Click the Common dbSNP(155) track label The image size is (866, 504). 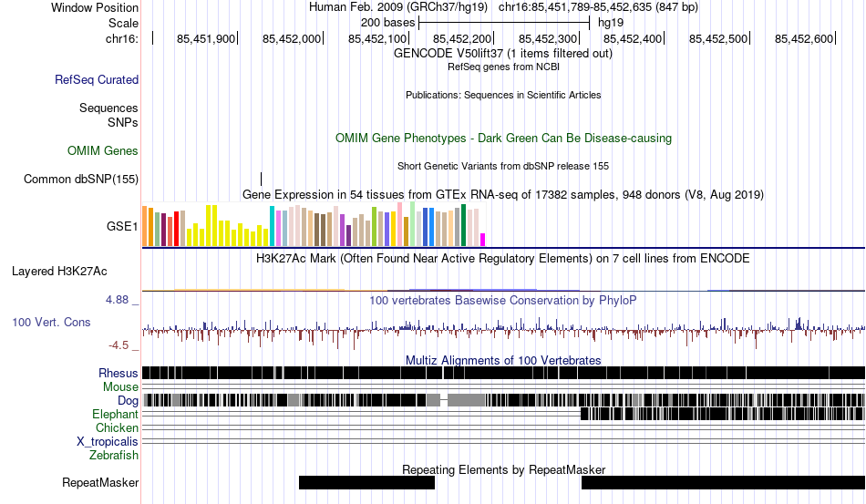(x=80, y=179)
